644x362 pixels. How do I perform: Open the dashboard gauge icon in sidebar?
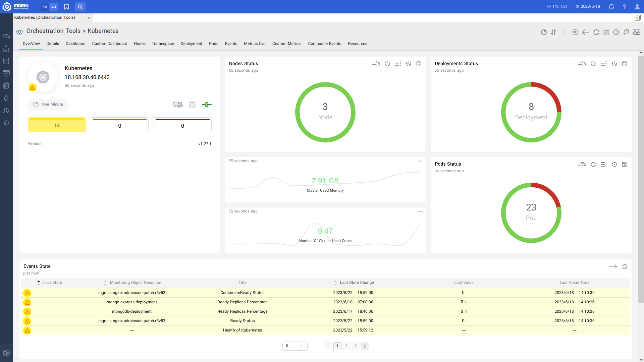[6, 36]
